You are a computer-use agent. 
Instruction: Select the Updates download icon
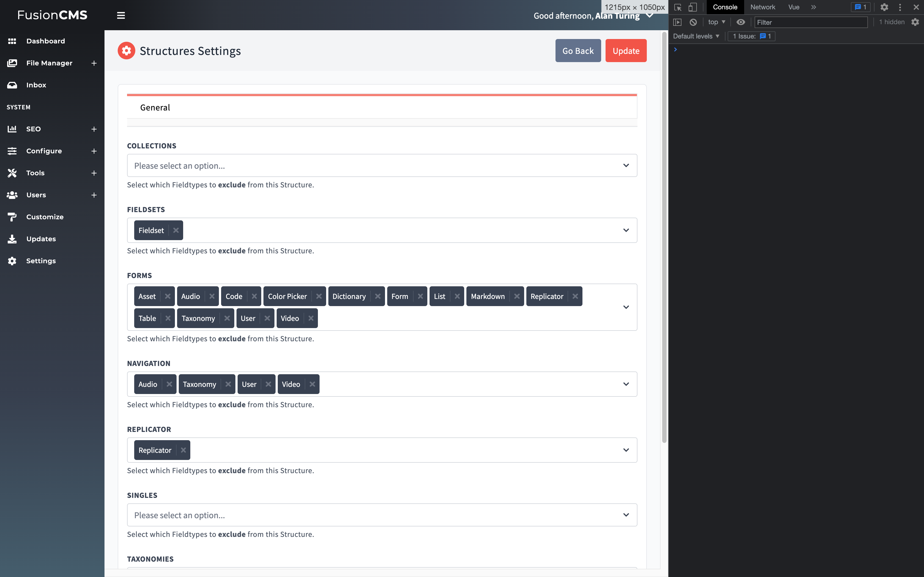pos(12,238)
